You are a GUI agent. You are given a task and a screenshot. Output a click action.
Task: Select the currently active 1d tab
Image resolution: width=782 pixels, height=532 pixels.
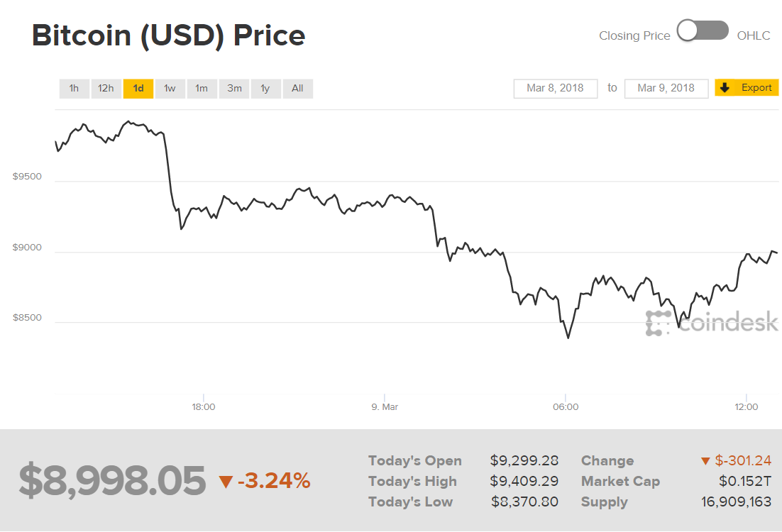click(x=138, y=88)
